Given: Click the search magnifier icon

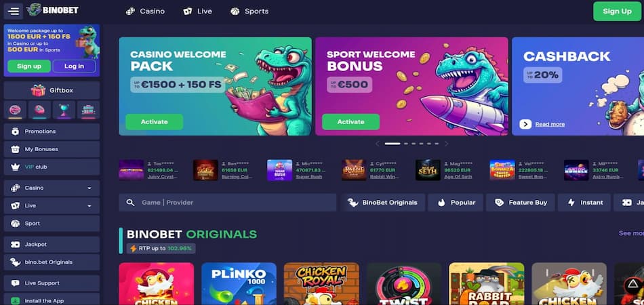Looking at the screenshot, I should (130, 203).
